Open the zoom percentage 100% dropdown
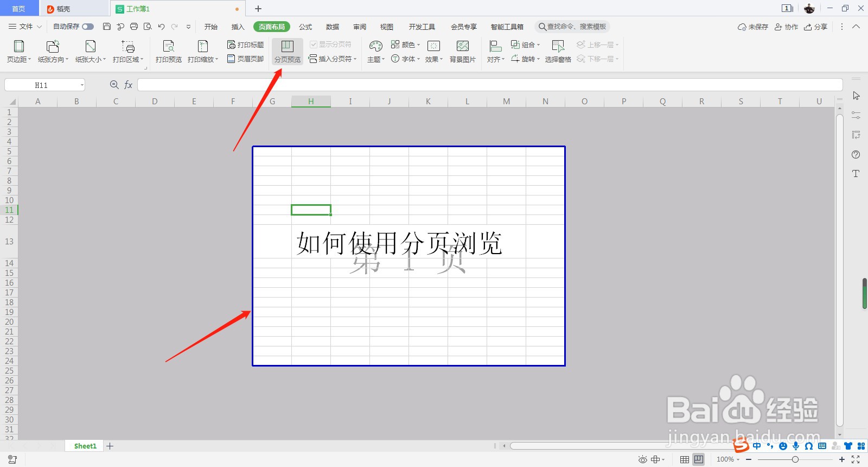The width and height of the screenshot is (868, 467). (728, 459)
